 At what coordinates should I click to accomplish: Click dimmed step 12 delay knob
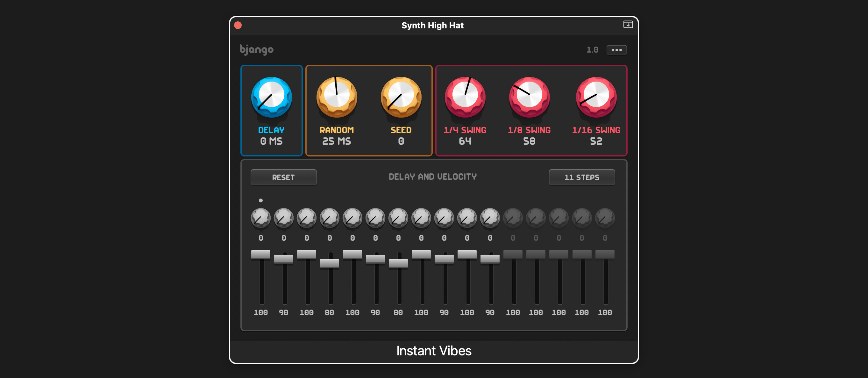click(513, 218)
